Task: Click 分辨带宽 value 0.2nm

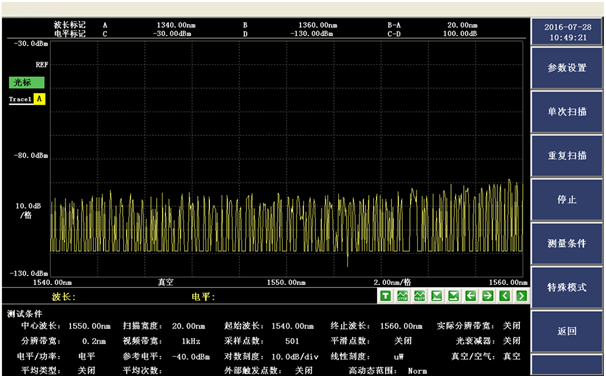Action: 94,341
